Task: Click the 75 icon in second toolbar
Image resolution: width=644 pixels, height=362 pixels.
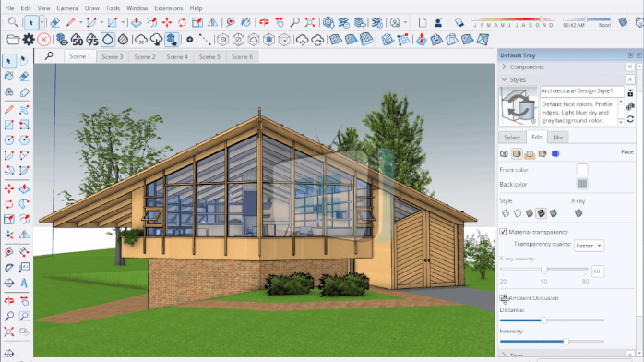Action: [92, 40]
